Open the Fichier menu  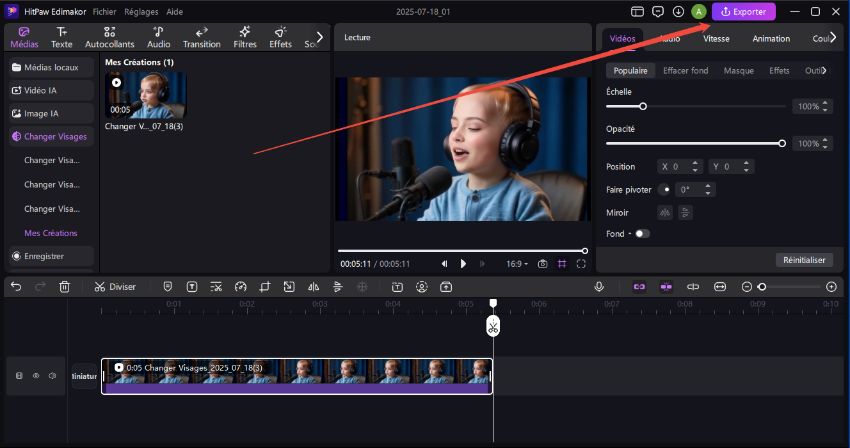point(104,11)
